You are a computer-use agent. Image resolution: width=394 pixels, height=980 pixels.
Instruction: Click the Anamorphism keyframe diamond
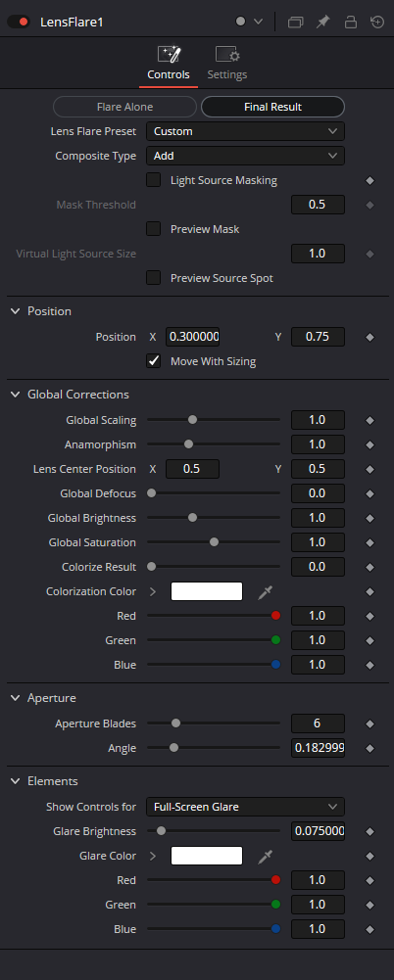pos(369,445)
